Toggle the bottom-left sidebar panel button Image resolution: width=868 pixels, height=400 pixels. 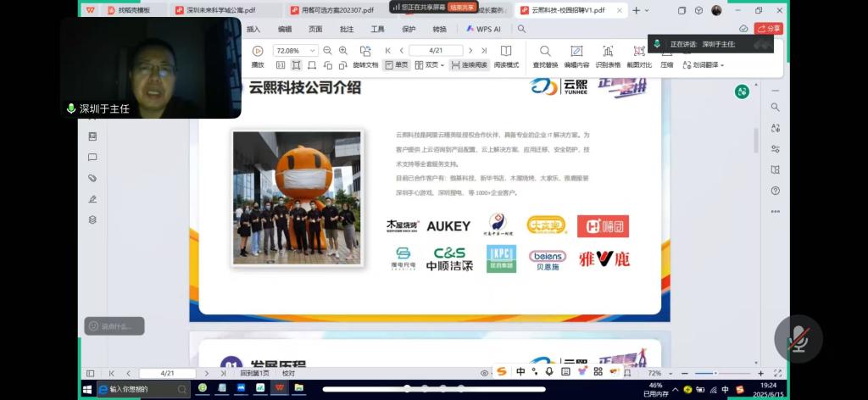click(x=90, y=374)
